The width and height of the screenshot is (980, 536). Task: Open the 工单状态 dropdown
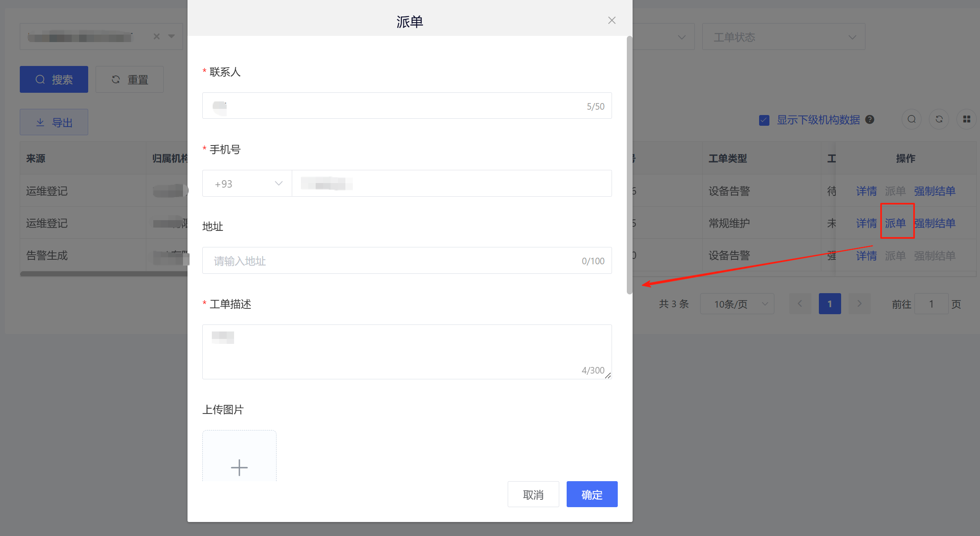coord(783,37)
